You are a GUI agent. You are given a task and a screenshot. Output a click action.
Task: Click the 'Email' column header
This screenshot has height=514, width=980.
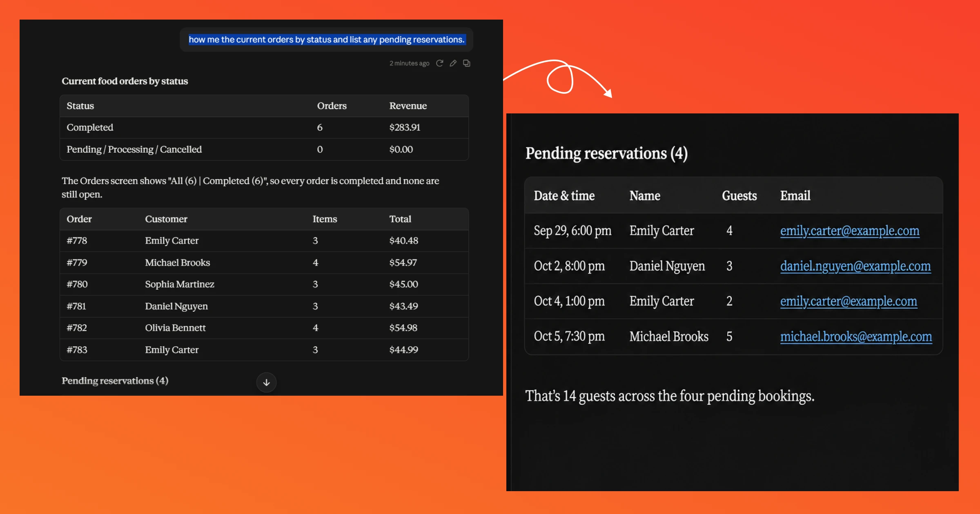click(x=795, y=196)
